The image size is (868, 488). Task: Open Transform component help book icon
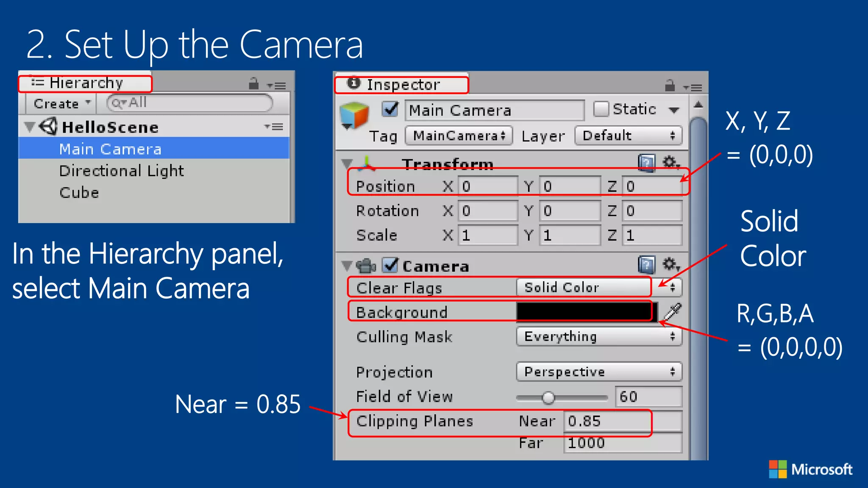coord(646,163)
